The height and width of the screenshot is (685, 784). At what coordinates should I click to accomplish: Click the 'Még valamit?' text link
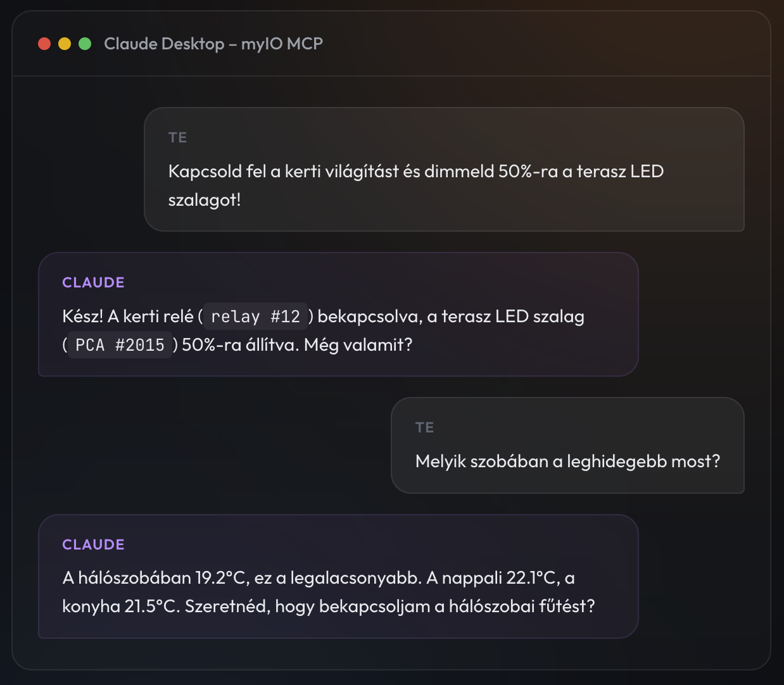click(358, 344)
